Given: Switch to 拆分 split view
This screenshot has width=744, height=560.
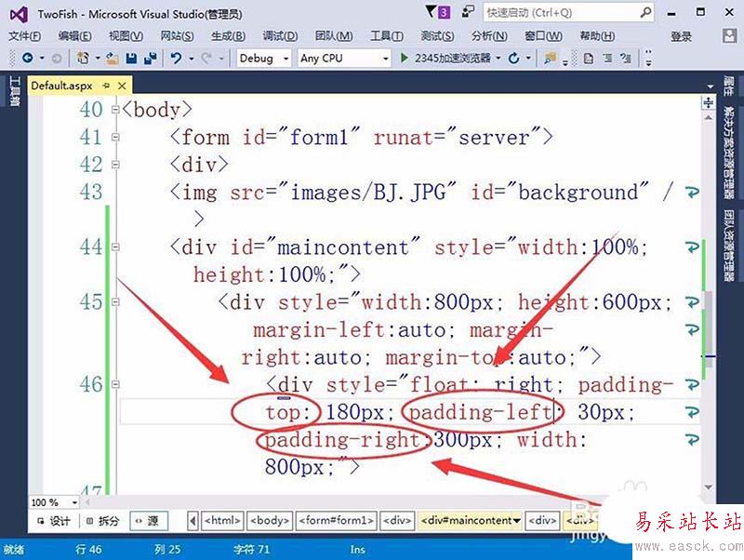Looking at the screenshot, I should [x=103, y=521].
